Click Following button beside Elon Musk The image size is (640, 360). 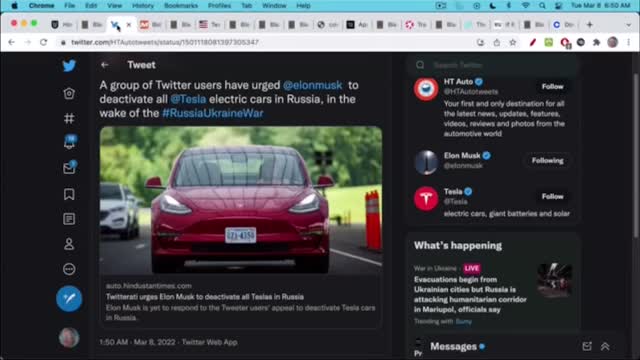(x=547, y=160)
